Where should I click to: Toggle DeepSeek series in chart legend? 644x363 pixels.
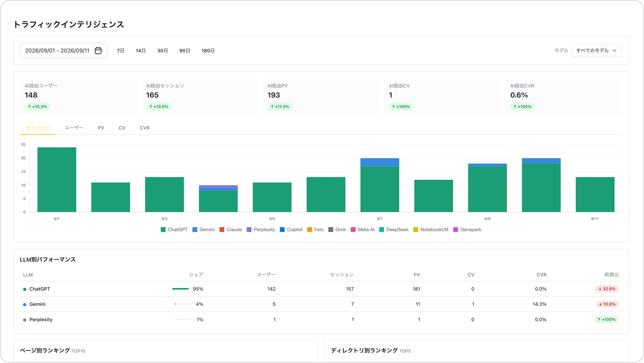pyautogui.click(x=394, y=230)
